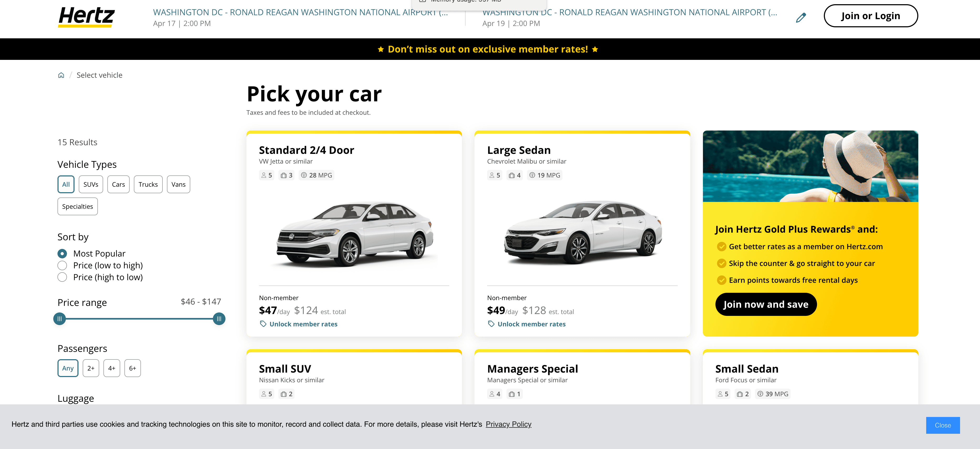Click the 28 MPG fuel badge
Viewport: 980px width, 449px height.
(316, 175)
